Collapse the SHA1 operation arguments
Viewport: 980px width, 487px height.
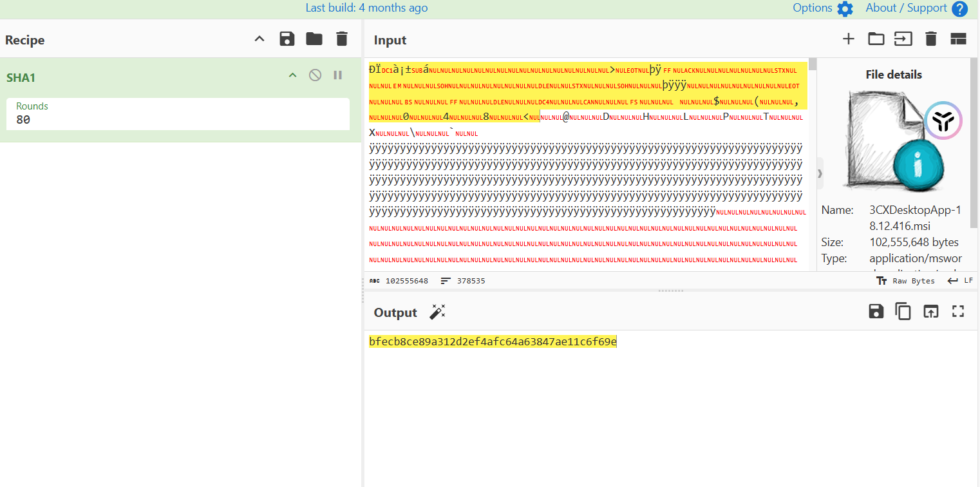292,75
